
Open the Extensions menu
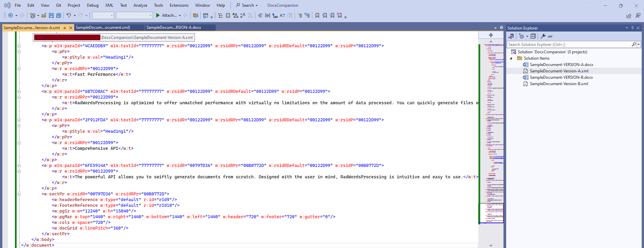[x=179, y=5]
